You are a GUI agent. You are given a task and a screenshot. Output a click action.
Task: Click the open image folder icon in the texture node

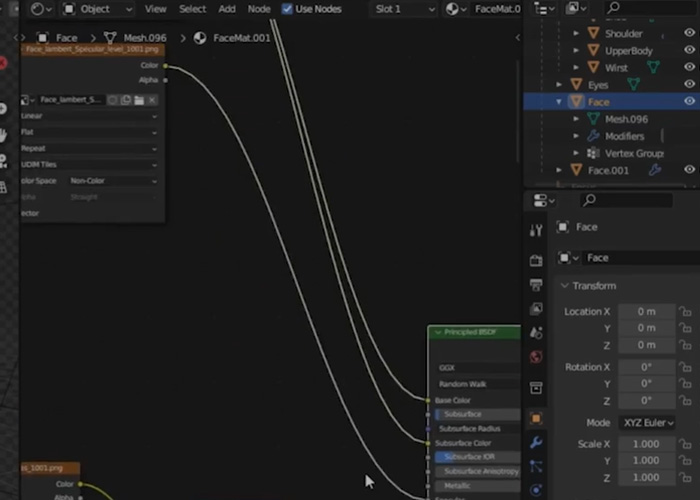point(139,100)
